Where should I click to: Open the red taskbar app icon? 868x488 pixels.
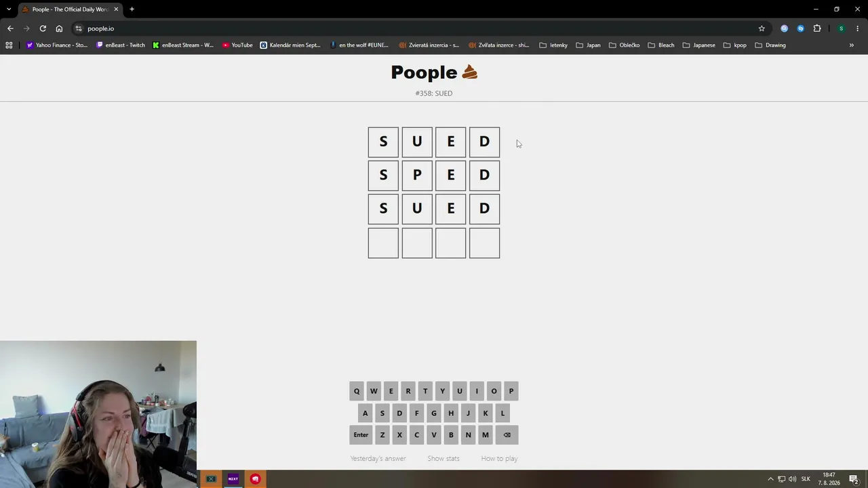point(255,479)
